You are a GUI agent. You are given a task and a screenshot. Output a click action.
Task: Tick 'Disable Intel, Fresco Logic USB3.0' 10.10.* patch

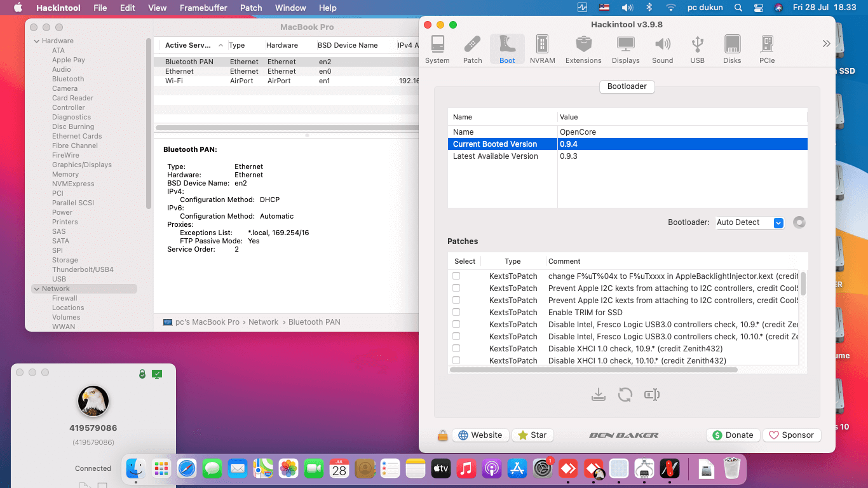[456, 336]
